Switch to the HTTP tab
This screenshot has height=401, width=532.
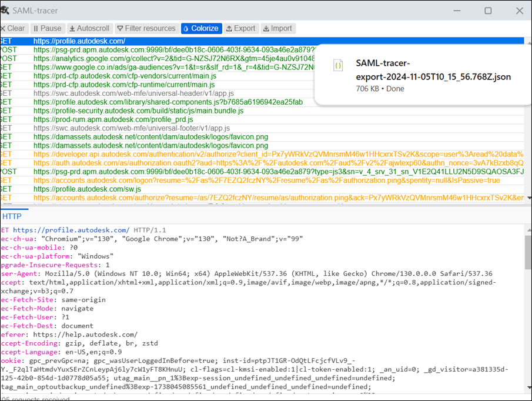click(x=12, y=216)
